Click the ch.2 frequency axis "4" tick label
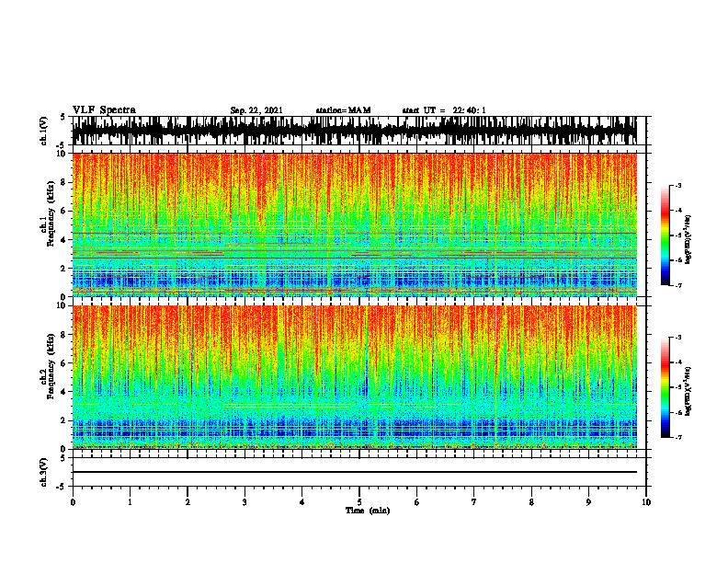728x563 pixels. pyautogui.click(x=65, y=392)
